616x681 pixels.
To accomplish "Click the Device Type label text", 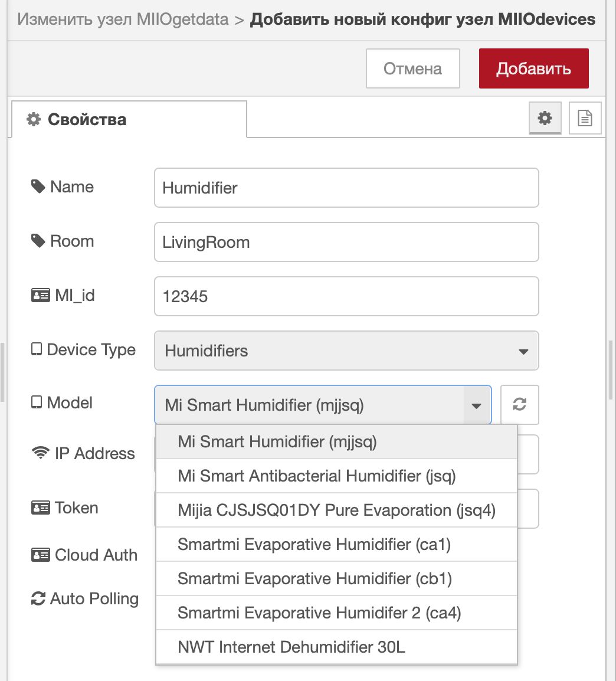I will (x=91, y=349).
